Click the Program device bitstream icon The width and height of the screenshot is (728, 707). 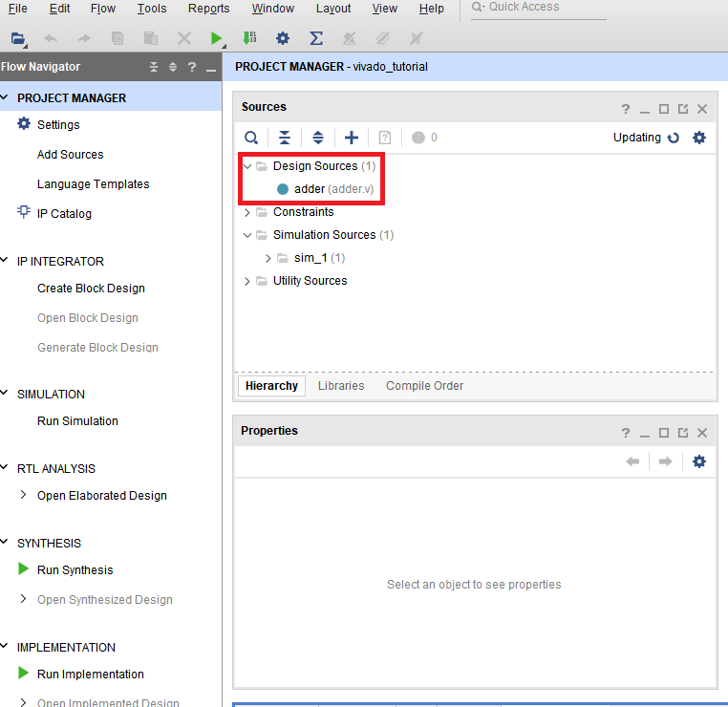pos(249,38)
